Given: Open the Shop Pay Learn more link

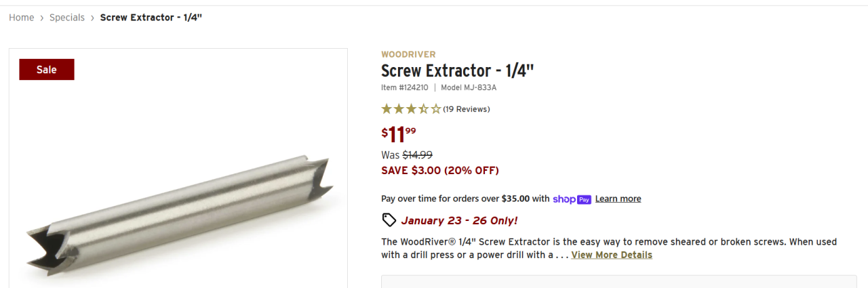Looking at the screenshot, I should pyautogui.click(x=618, y=199).
